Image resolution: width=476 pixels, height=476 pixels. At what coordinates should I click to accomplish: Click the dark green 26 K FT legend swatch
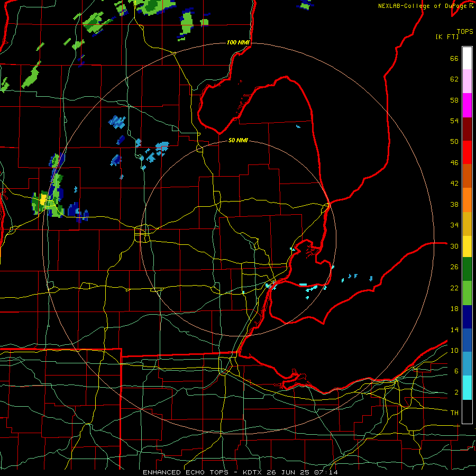coord(467,269)
